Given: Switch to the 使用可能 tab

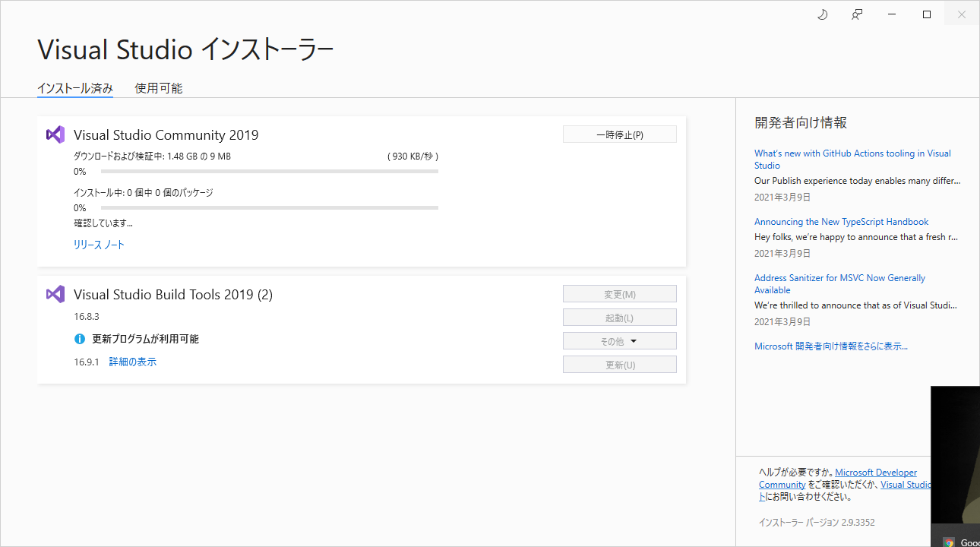Looking at the screenshot, I should point(159,88).
